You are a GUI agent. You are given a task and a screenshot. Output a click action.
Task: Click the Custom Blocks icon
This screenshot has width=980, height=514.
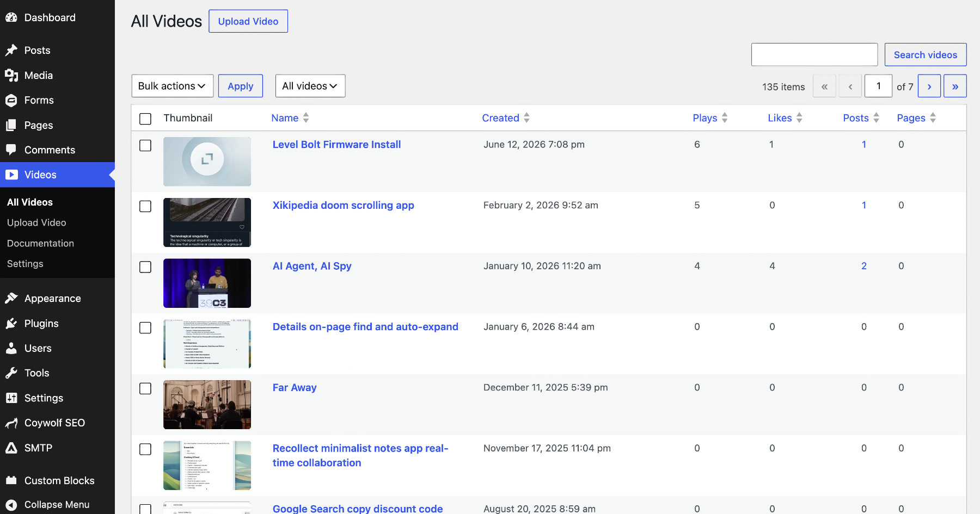coord(11,480)
